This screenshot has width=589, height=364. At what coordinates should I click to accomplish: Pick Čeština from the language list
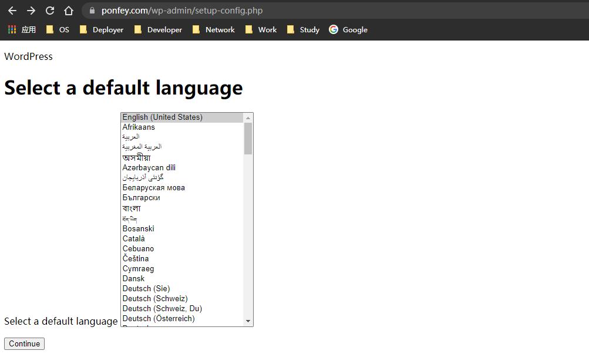(182, 258)
